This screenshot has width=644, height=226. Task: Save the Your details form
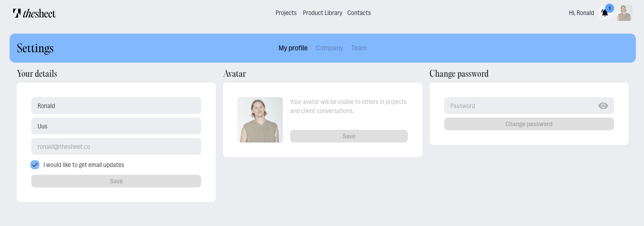click(x=116, y=181)
